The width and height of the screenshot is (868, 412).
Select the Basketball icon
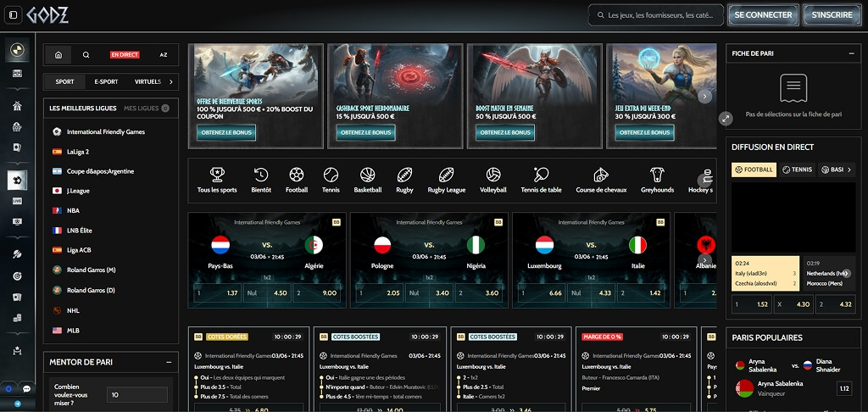pyautogui.click(x=368, y=175)
